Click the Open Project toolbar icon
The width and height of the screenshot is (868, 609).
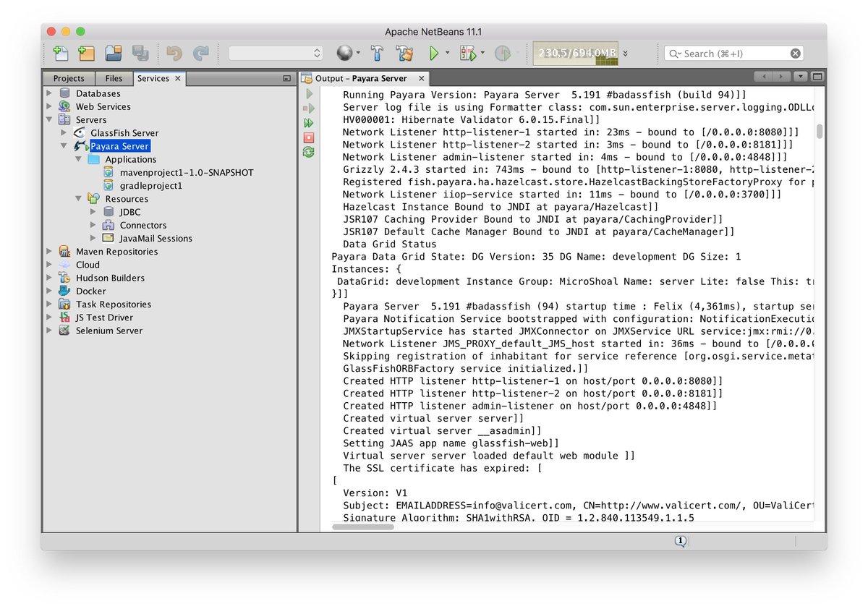click(114, 53)
